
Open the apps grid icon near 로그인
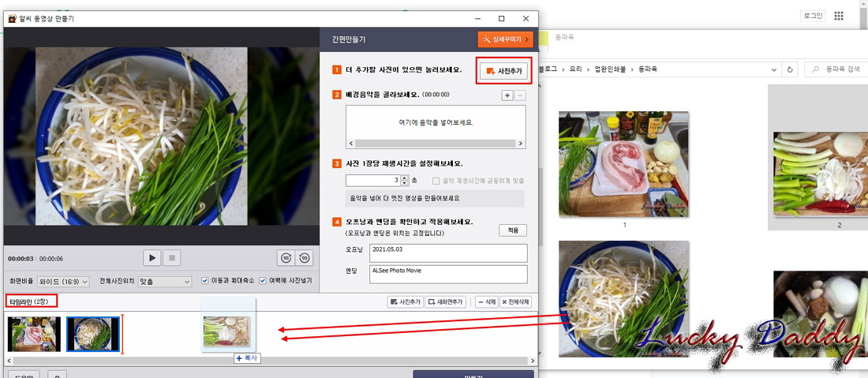point(839,16)
